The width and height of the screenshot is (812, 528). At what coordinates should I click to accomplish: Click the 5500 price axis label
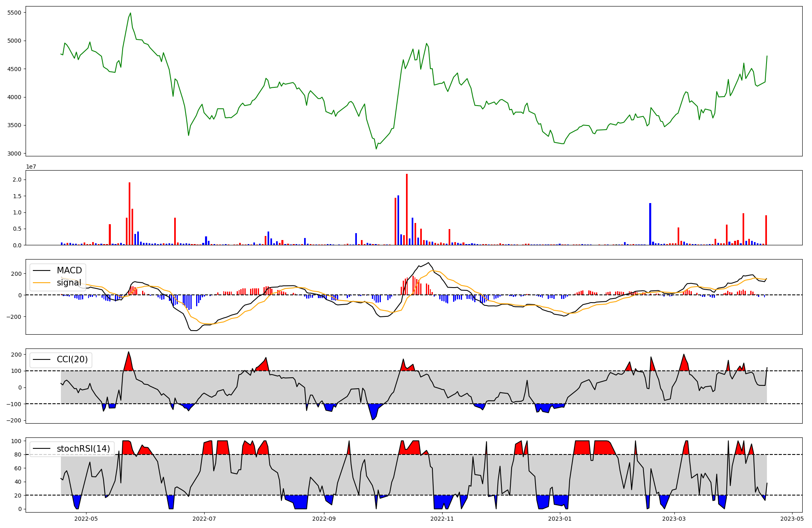point(14,13)
